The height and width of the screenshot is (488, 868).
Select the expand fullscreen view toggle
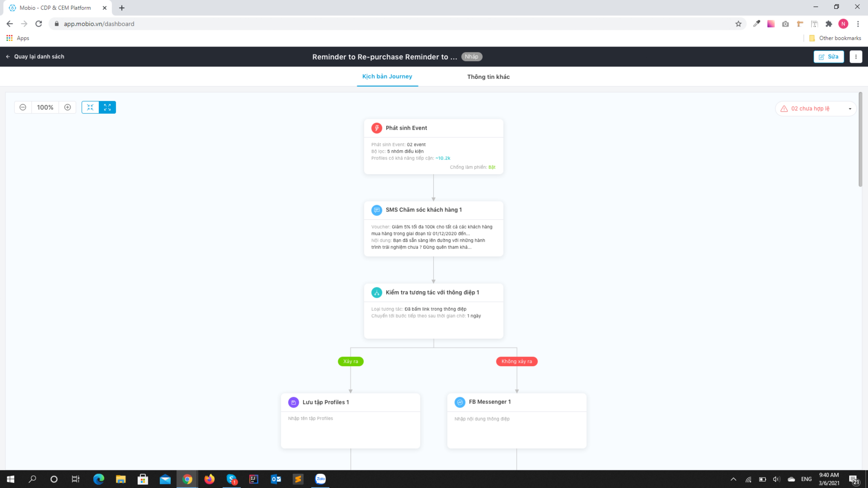pyautogui.click(x=107, y=107)
